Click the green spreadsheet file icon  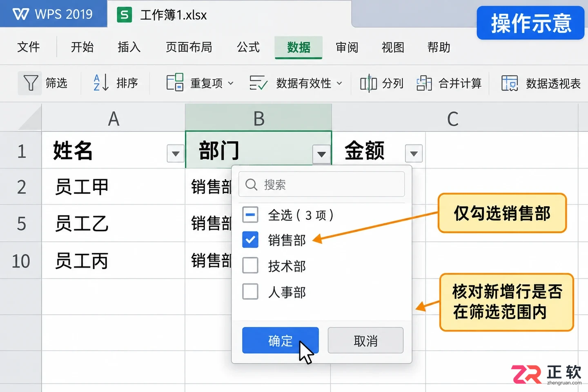[x=125, y=15]
